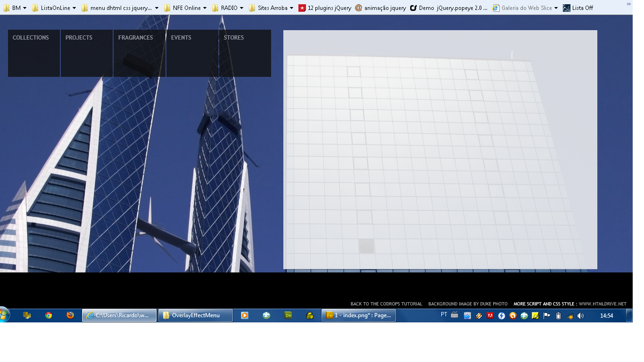Viewport: 644px width, 362px height.
Task: Follow the Back to the Codrops Tutorial link
Action: coord(386,304)
